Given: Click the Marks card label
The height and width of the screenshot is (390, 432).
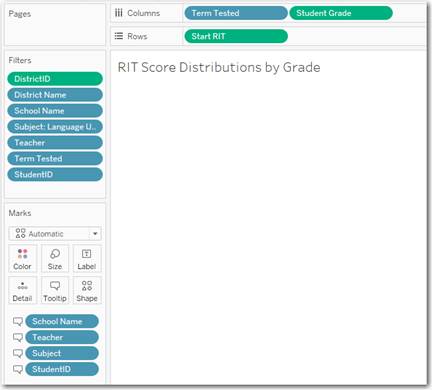Looking at the screenshot, I should [20, 213].
